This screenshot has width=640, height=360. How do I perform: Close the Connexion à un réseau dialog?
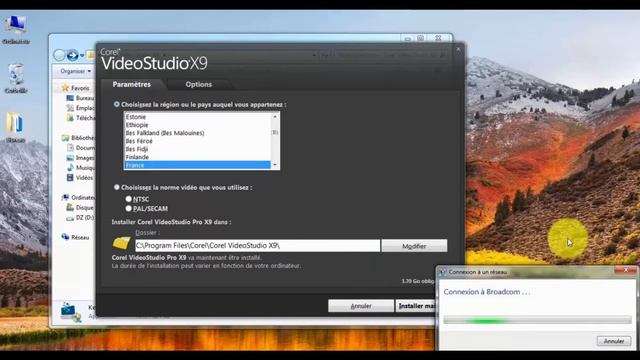[626, 271]
